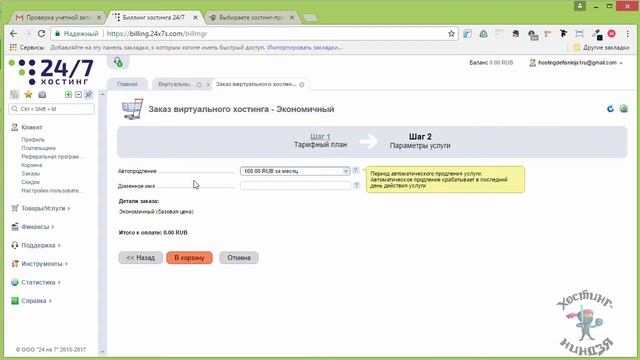640x360 pixels.
Task: Open Корзина in the sidebar menu
Action: coord(32,165)
